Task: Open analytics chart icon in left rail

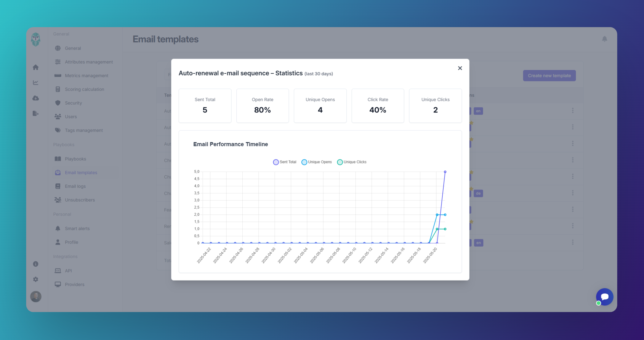Action: coord(36,83)
